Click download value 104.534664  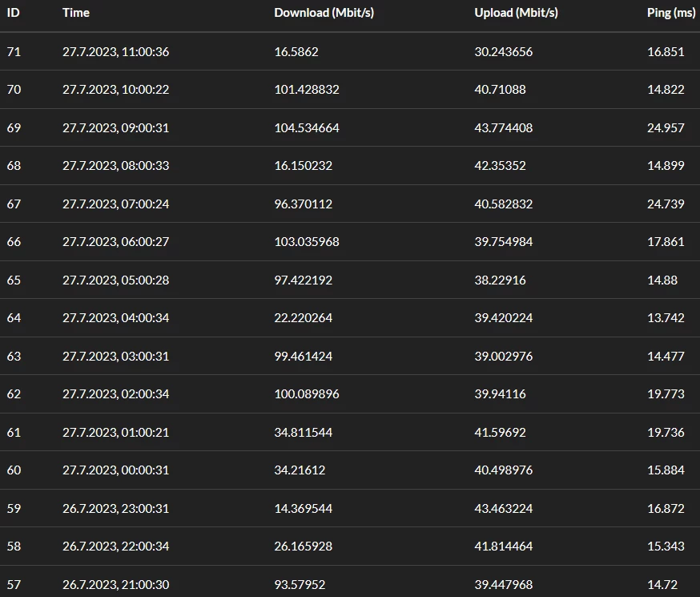pyautogui.click(x=307, y=128)
